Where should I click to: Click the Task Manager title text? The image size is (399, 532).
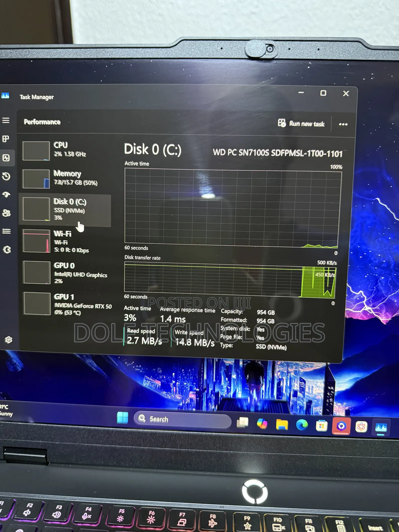[37, 97]
